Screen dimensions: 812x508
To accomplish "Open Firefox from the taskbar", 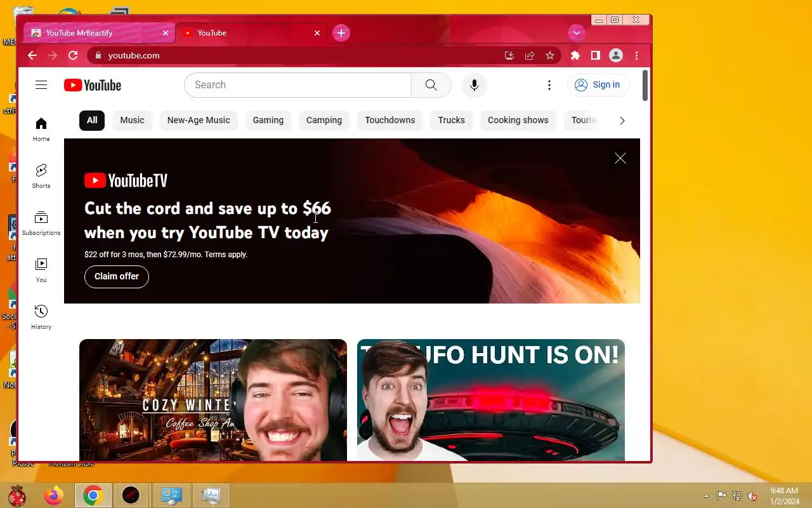I will coord(54,495).
